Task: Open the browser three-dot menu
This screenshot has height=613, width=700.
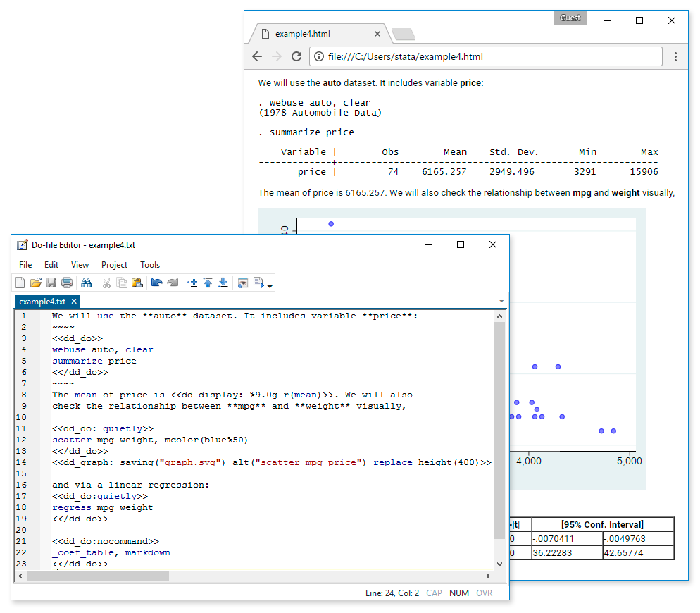Action: [675, 56]
